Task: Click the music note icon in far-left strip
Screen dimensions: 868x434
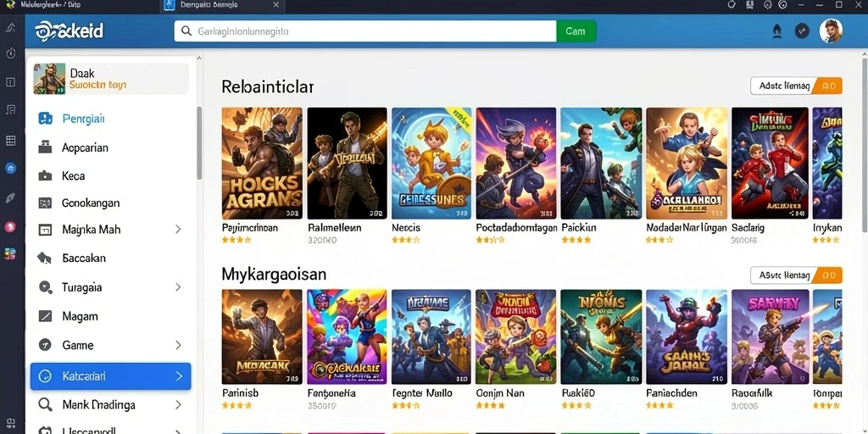Action: point(10,109)
